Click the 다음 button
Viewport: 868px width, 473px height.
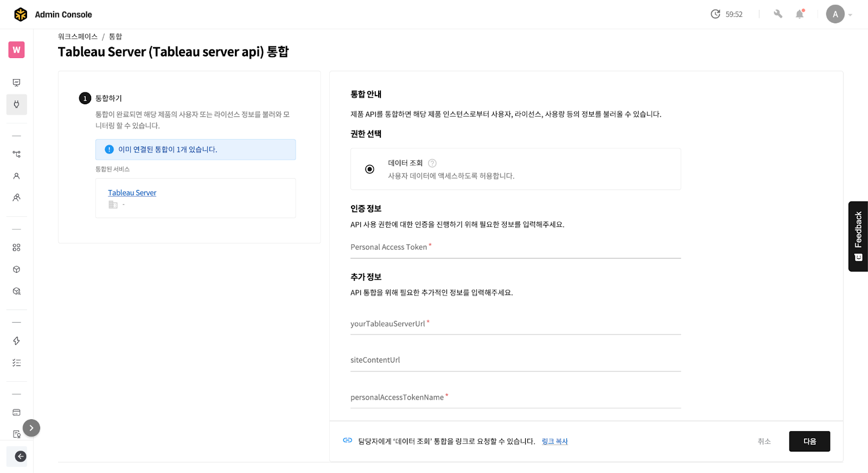(809, 442)
